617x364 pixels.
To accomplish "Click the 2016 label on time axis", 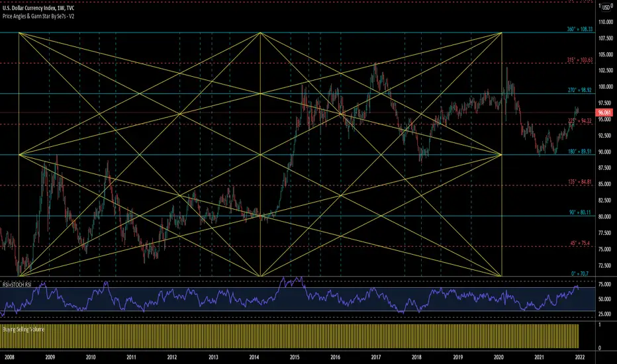I will tap(335, 357).
